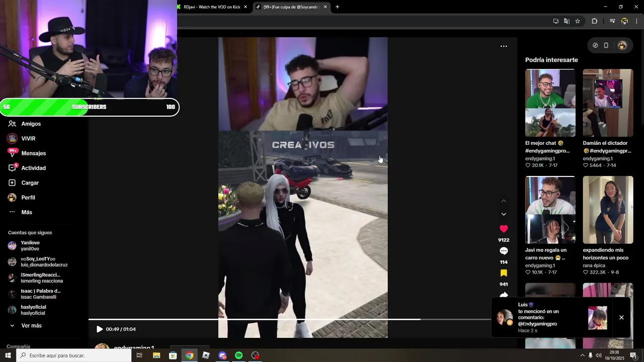
Task: Open Chrome three-dot menu
Action: coord(636,21)
